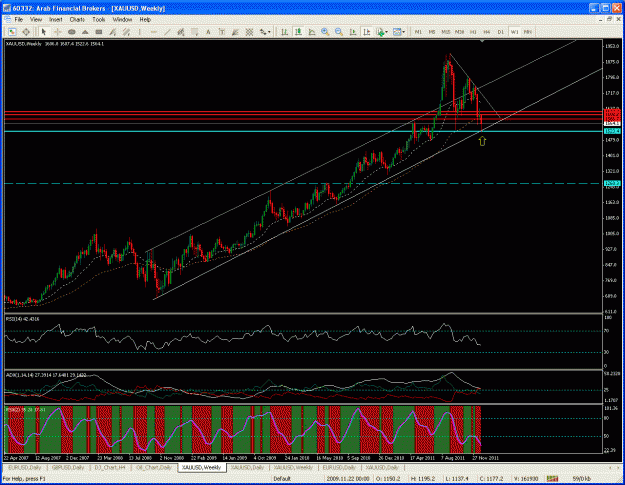The width and height of the screenshot is (625, 485).
Task: Select the M30 timeframe button
Action: pyautogui.click(x=460, y=32)
